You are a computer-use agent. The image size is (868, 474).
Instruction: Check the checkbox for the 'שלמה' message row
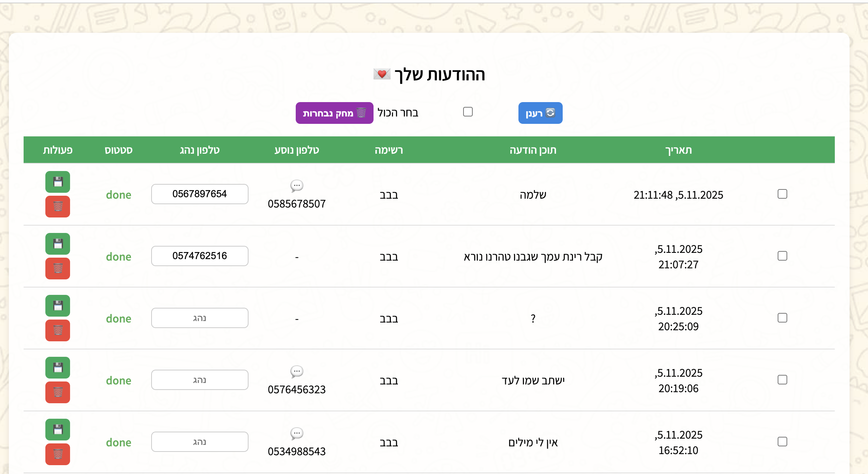[782, 194]
